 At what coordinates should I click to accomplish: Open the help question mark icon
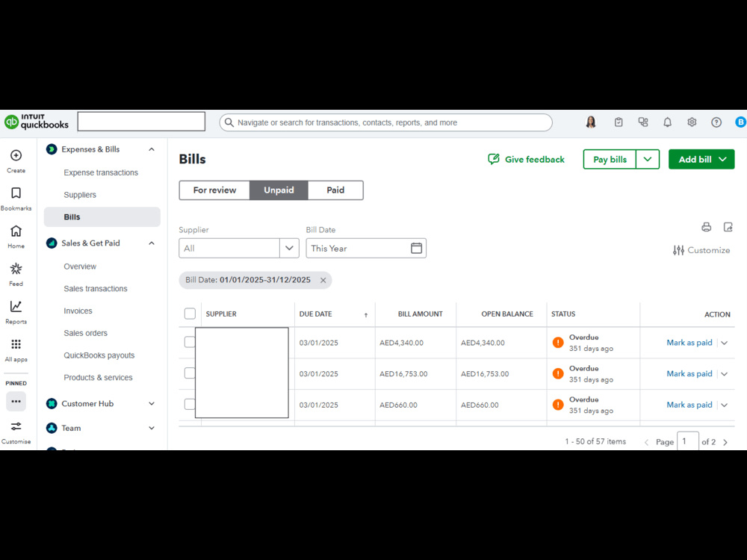coord(716,122)
